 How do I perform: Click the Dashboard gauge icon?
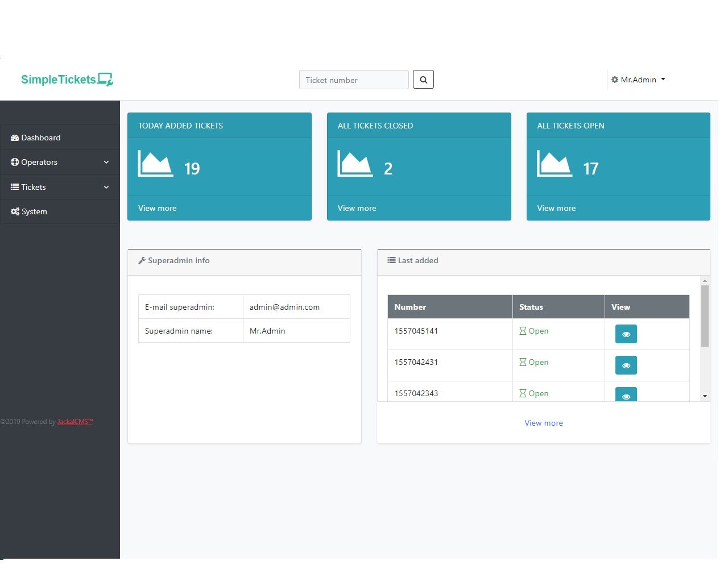pos(15,138)
